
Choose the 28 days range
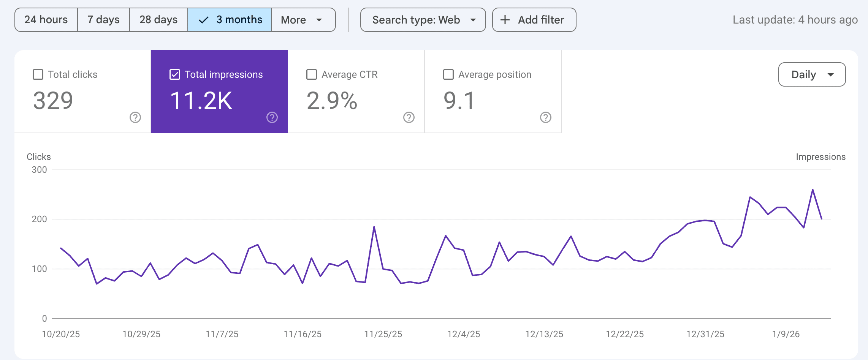[x=158, y=20]
